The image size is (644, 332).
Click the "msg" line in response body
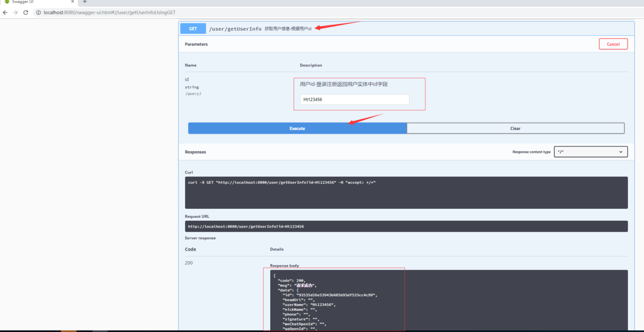[x=297, y=285]
